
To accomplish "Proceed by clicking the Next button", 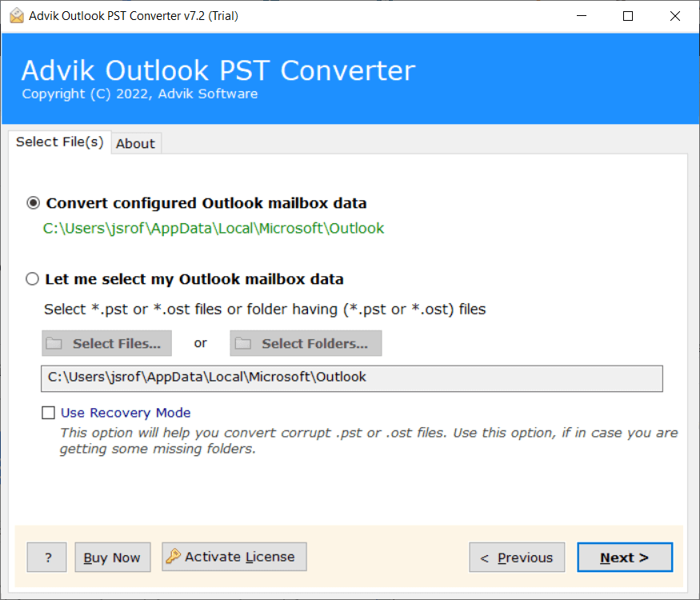I will pos(625,557).
